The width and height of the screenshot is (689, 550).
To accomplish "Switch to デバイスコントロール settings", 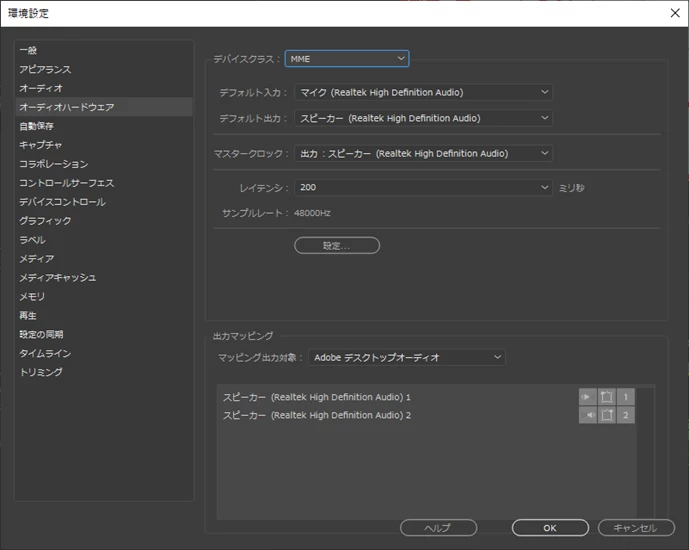I will click(x=104, y=202).
